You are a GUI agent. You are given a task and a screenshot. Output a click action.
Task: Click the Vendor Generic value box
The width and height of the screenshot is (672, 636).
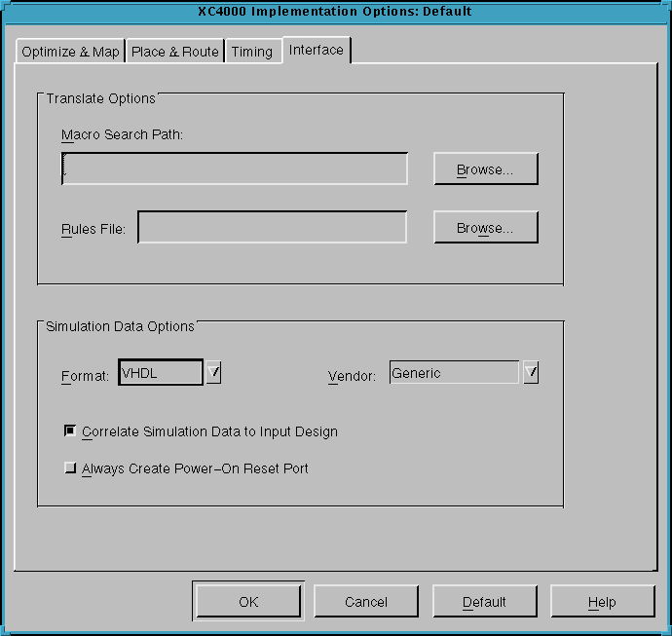tap(454, 372)
